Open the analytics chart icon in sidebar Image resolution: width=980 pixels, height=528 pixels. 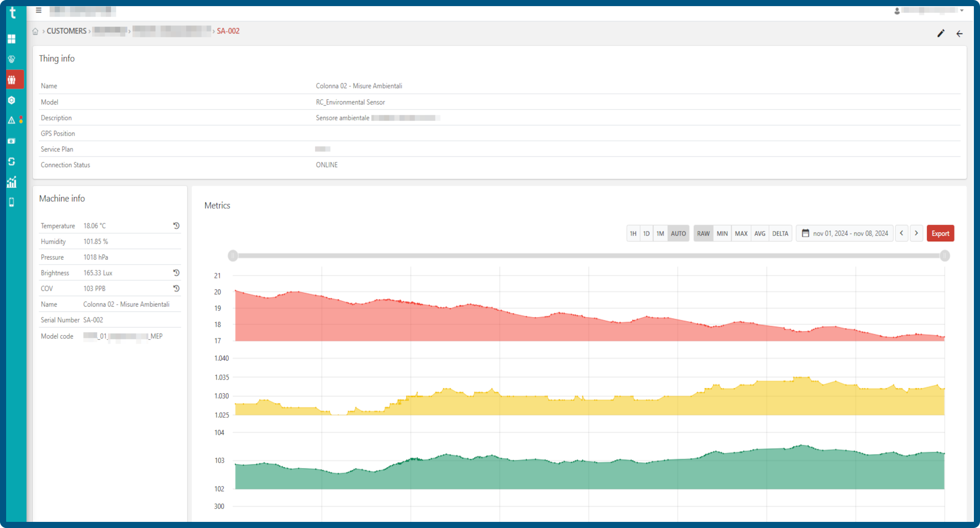tap(12, 182)
